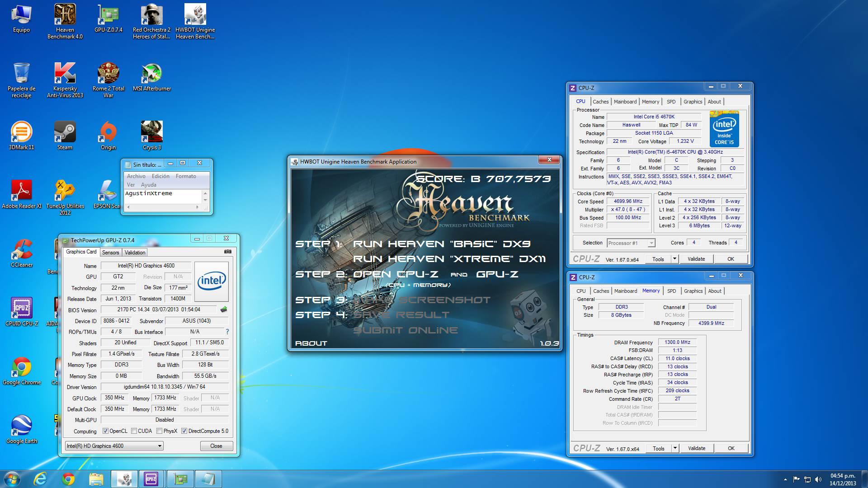Open Heaven Benchmark 4.0 desktop shortcut
868x488 pixels.
click(x=65, y=21)
